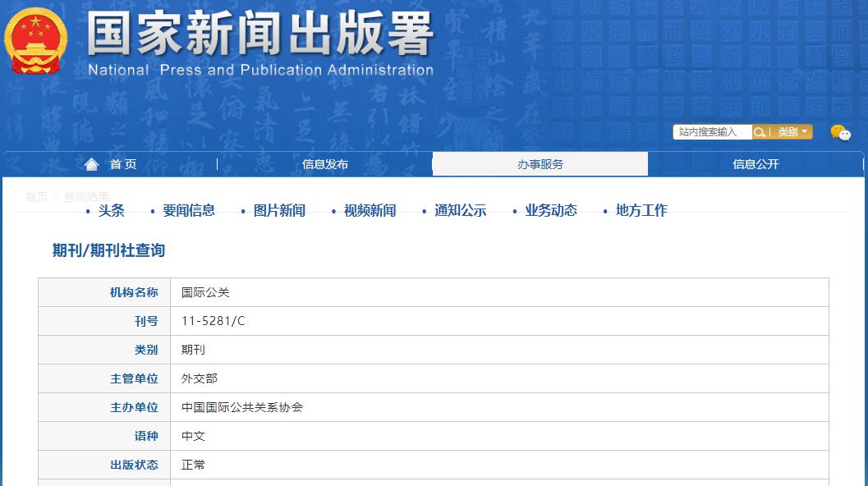The height and width of the screenshot is (486, 868).
Task: Click the 刊号 row label
Action: pyautogui.click(x=146, y=321)
